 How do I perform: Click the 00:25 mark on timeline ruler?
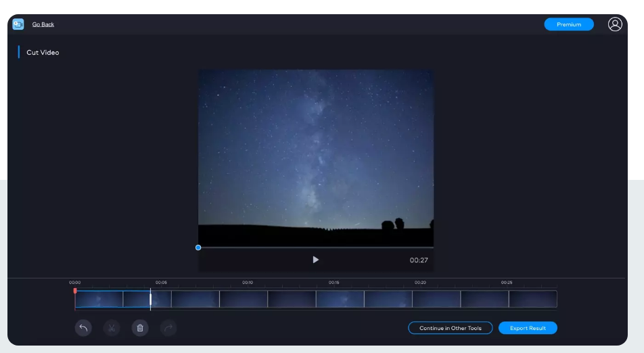click(507, 283)
